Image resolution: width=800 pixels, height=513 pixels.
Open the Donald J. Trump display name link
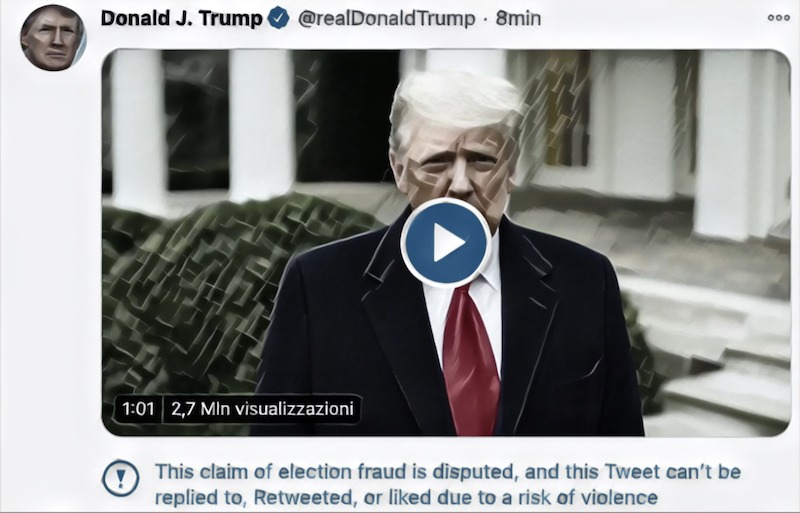point(181,18)
